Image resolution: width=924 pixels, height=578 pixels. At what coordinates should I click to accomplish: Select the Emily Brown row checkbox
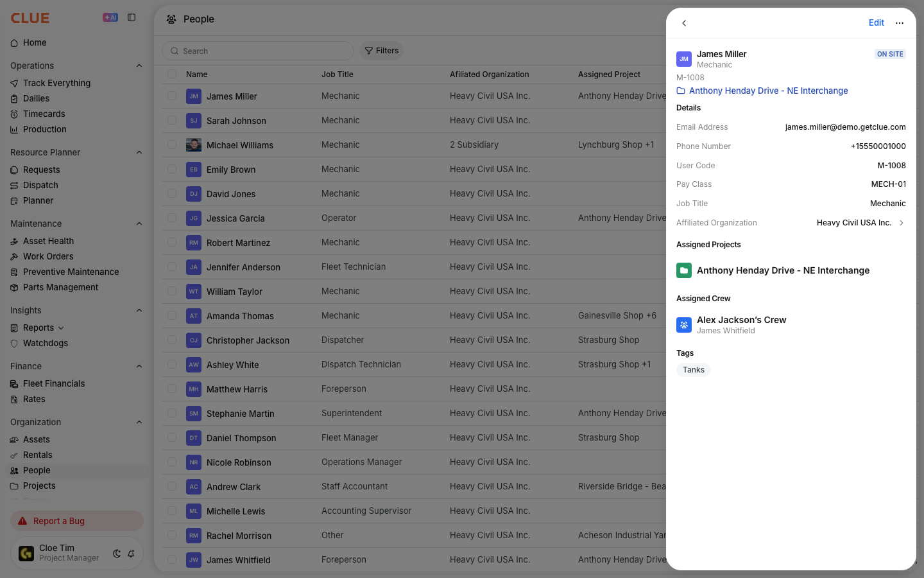(172, 170)
